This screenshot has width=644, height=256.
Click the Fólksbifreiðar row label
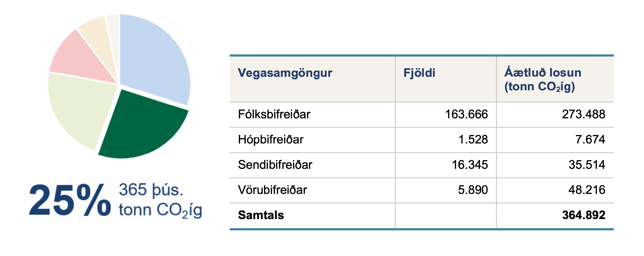click(274, 114)
